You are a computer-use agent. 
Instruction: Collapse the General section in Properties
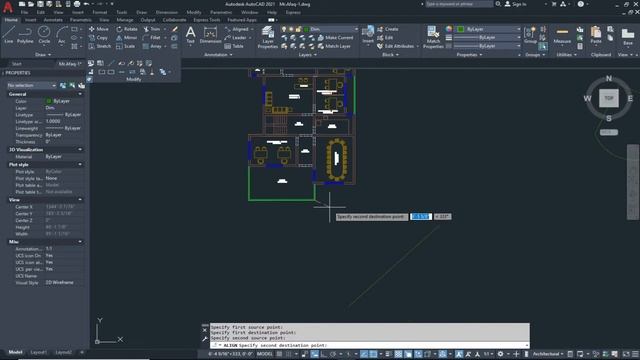[x=80, y=94]
